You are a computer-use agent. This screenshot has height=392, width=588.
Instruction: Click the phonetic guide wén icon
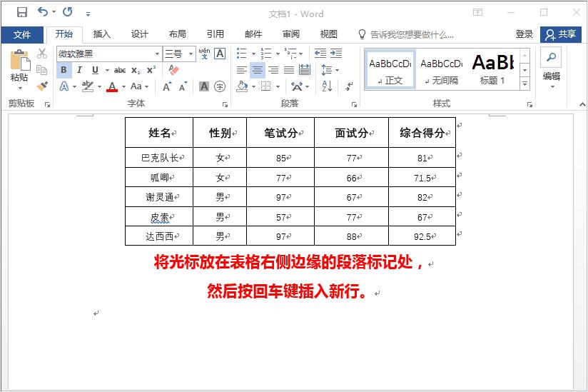tap(204, 54)
